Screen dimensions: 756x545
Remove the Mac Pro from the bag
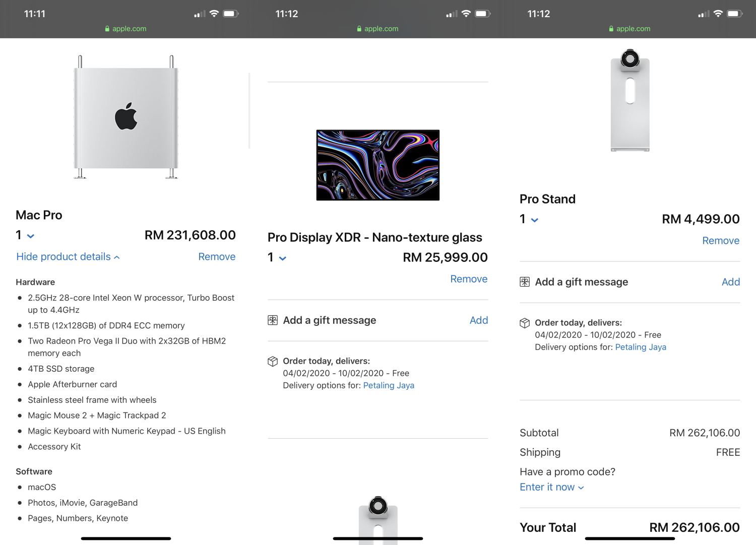tap(217, 257)
